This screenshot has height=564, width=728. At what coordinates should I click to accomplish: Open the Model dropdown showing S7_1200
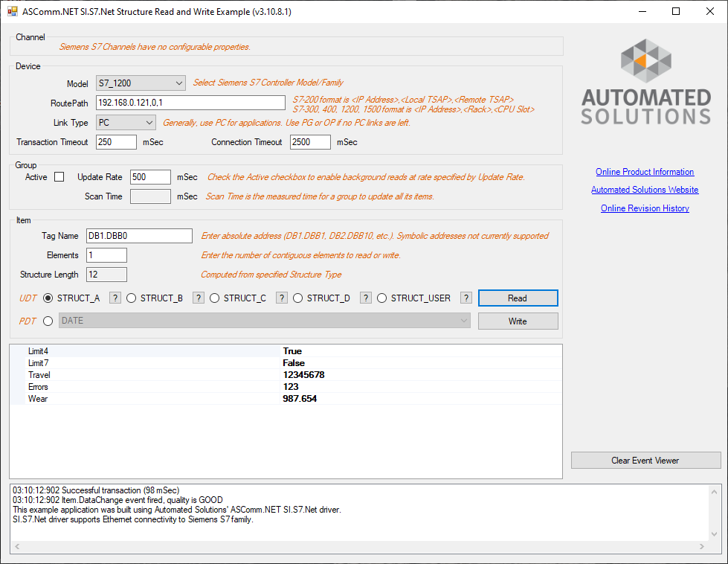[x=140, y=83]
